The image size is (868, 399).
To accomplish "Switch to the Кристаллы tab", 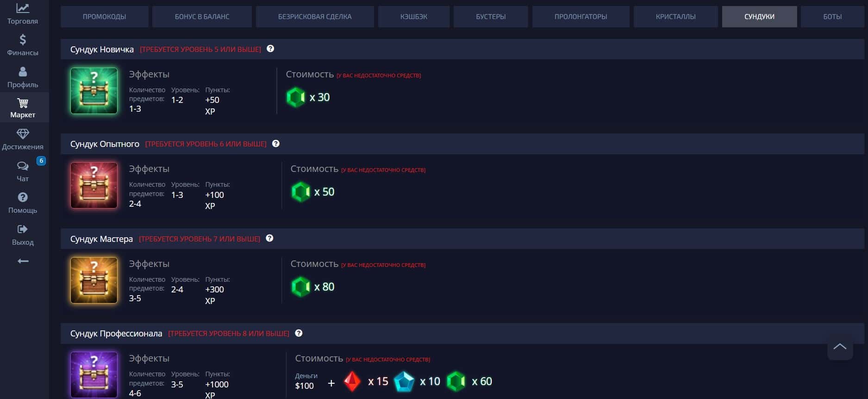I will (676, 17).
